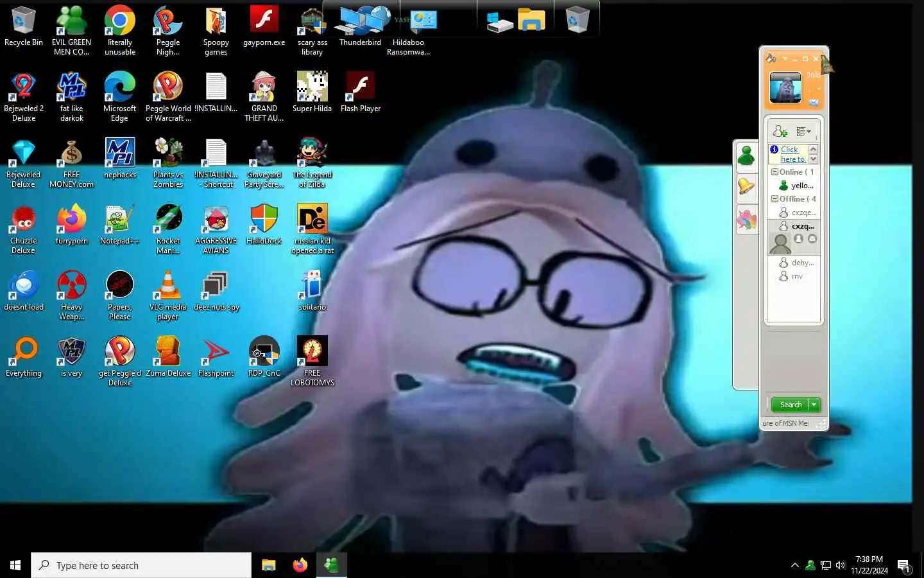Open the FREE LOBOTOMYS icon
The width and height of the screenshot is (924, 578).
pos(312,362)
